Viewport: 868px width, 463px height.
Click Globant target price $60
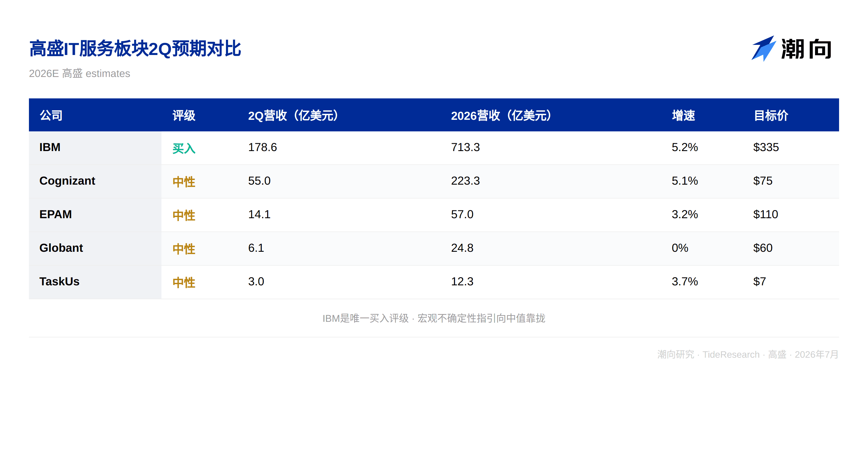(x=763, y=248)
